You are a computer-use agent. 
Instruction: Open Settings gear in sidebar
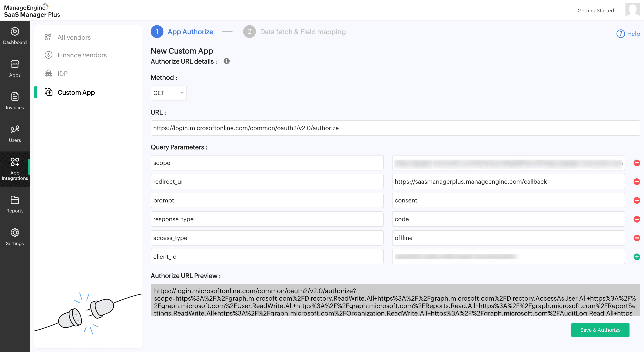coord(15,237)
